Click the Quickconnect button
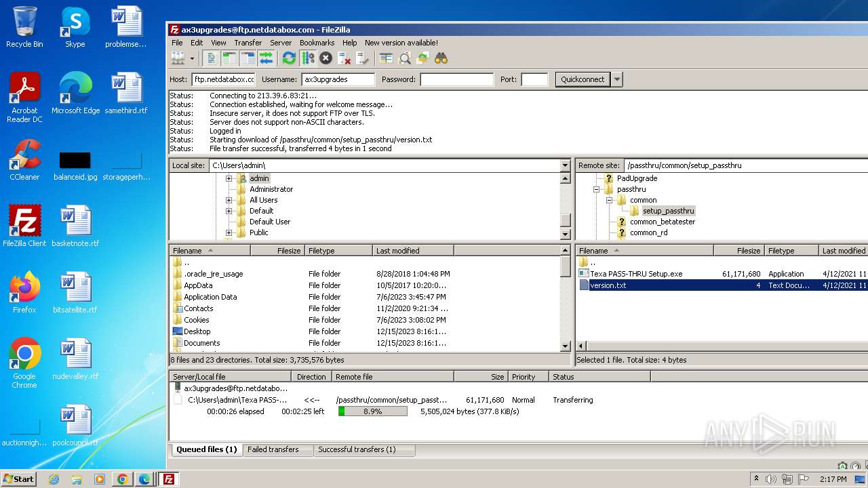 [x=583, y=79]
